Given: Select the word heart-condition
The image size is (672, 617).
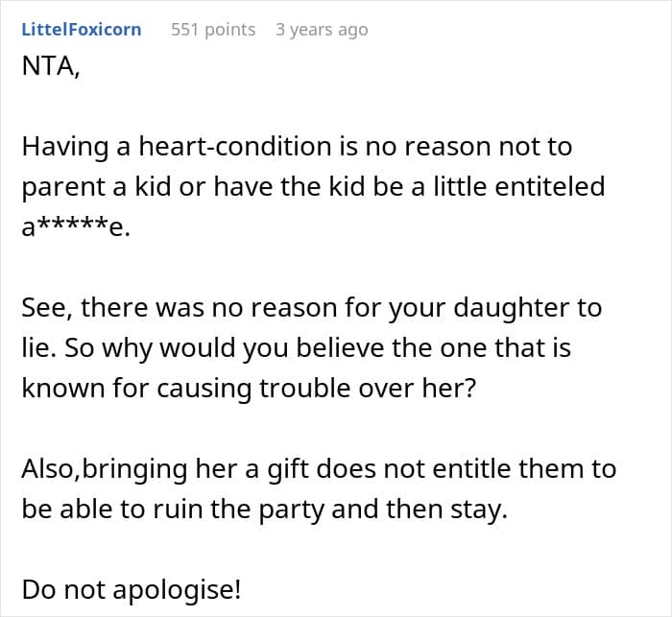Looking at the screenshot, I should 235,146.
